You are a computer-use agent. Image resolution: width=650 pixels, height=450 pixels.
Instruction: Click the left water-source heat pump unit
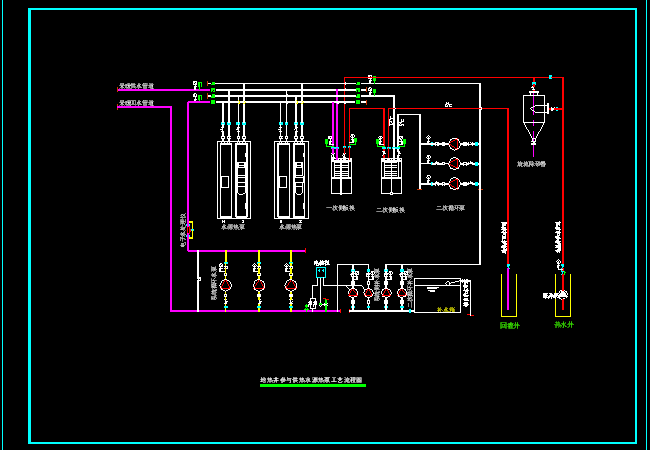point(233,180)
